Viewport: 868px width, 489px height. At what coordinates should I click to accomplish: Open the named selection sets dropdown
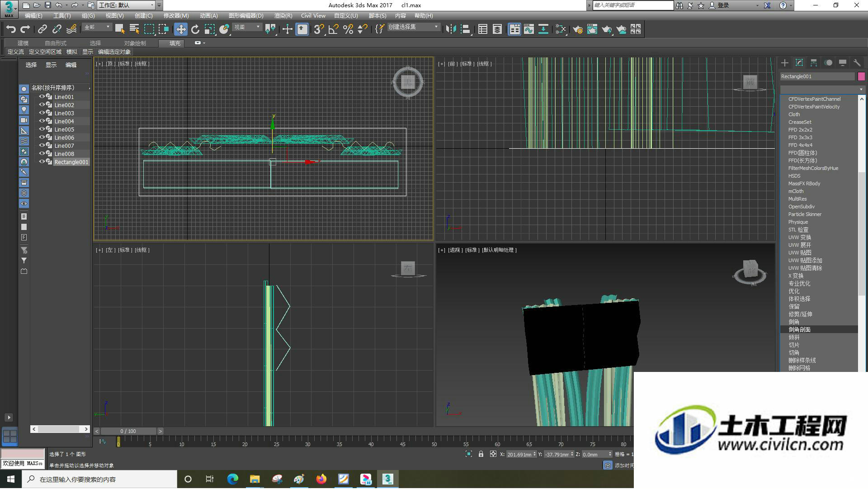[x=414, y=27]
